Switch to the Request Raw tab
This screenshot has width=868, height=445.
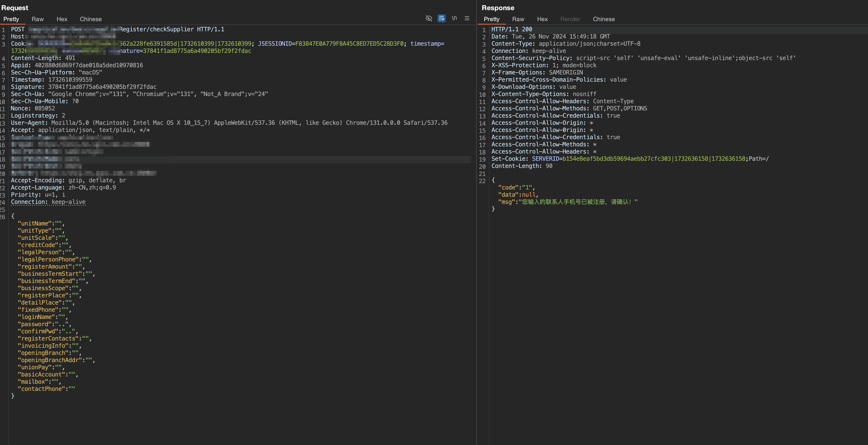(38, 19)
